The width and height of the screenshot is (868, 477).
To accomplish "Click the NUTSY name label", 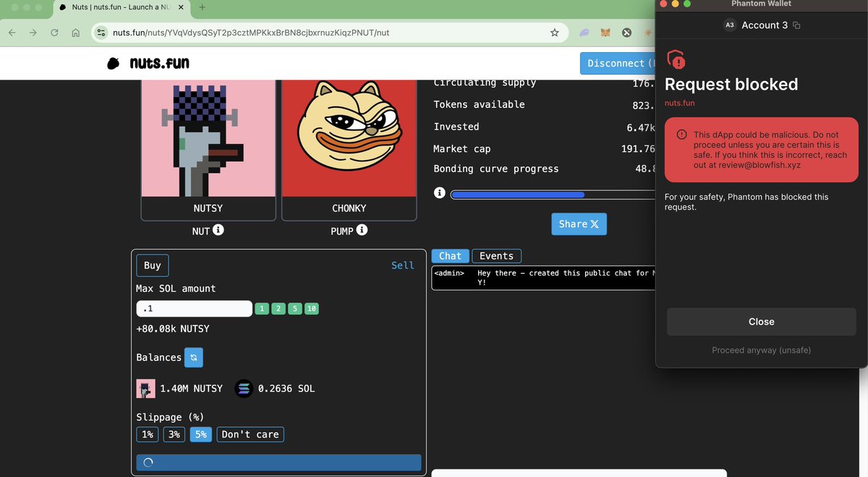I will click(208, 208).
